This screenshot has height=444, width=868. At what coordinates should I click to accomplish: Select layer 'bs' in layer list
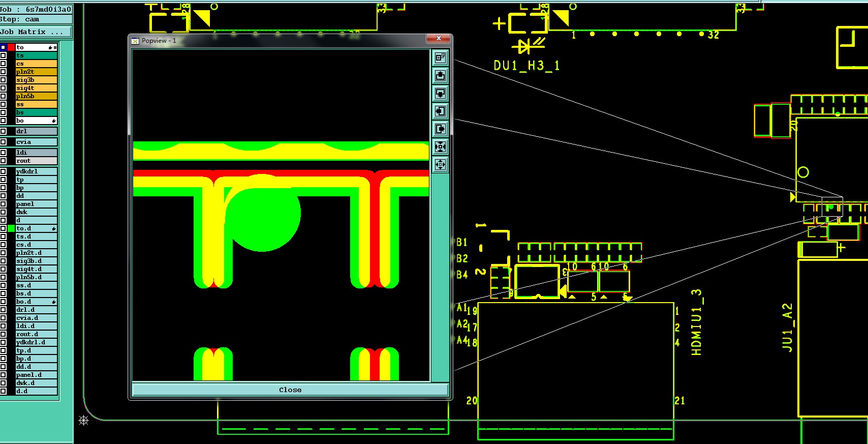pyautogui.click(x=37, y=112)
